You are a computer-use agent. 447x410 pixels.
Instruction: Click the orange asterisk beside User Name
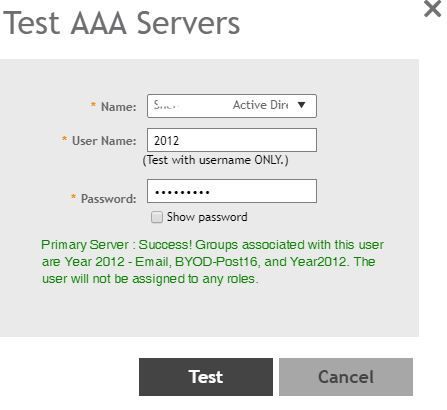pos(64,138)
